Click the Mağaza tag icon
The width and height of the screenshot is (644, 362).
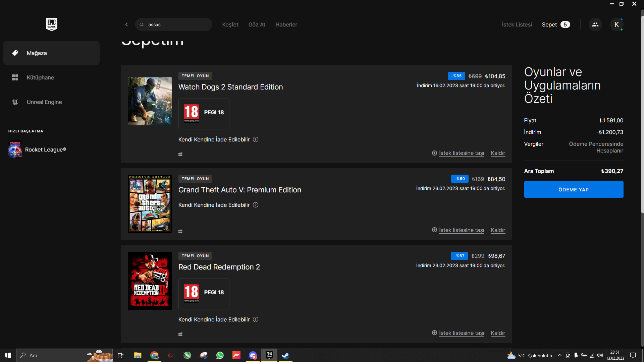(x=15, y=53)
